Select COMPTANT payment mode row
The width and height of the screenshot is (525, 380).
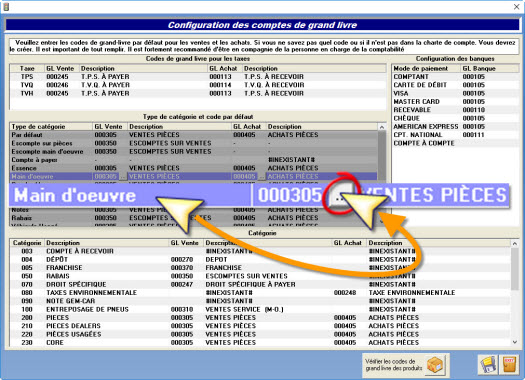click(455, 77)
